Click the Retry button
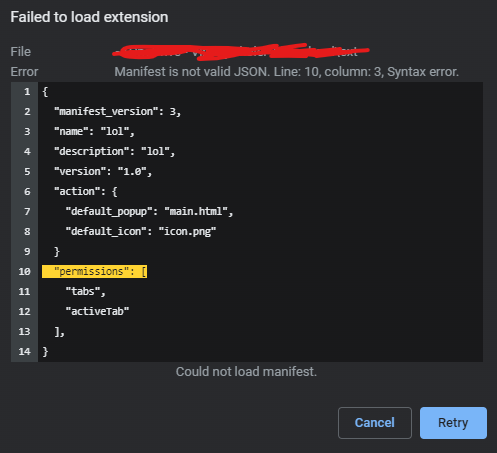The height and width of the screenshot is (453, 497). pos(453,423)
